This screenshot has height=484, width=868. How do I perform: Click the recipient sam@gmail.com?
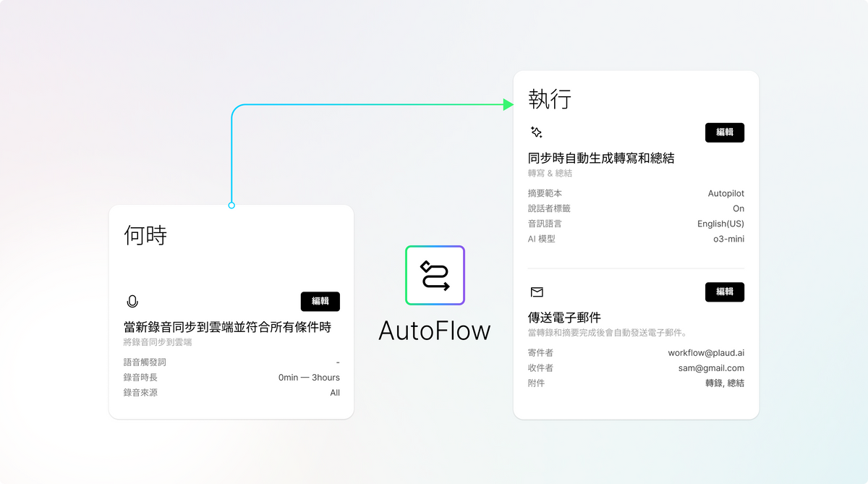712,368
